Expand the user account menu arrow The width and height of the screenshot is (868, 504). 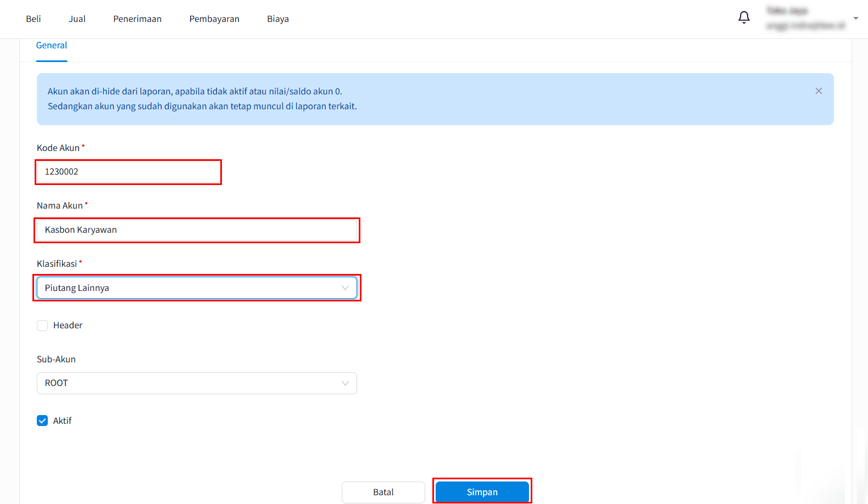(855, 19)
